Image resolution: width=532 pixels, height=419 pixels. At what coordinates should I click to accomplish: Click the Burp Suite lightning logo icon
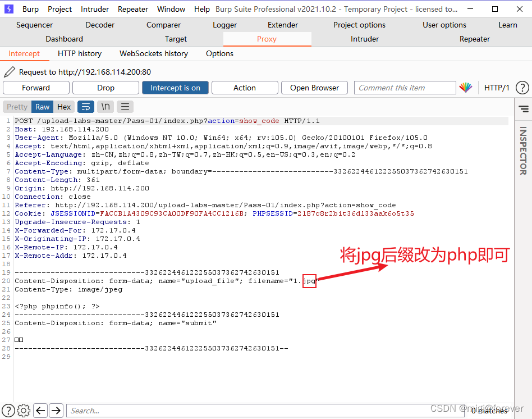pyautogui.click(x=8, y=9)
